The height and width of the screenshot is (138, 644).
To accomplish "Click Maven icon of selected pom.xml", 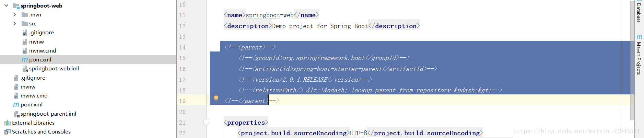I will click(25, 60).
